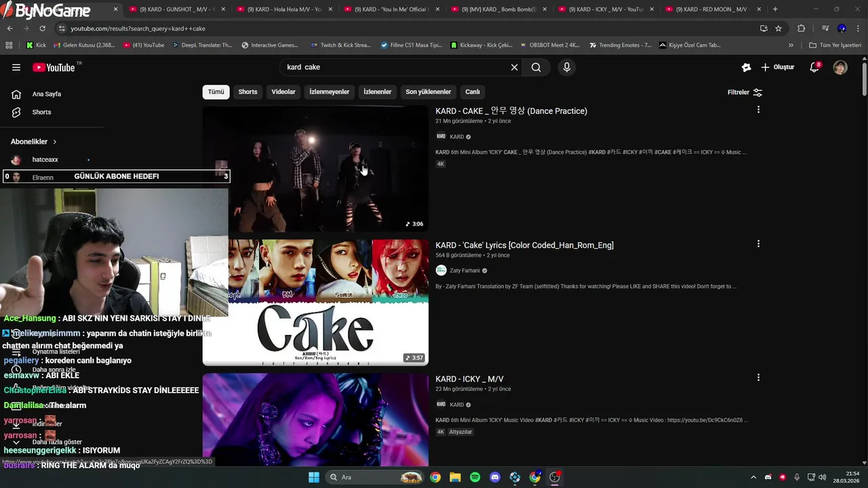Select the Videolar filter chip
This screenshot has height=488, width=868.
click(283, 92)
